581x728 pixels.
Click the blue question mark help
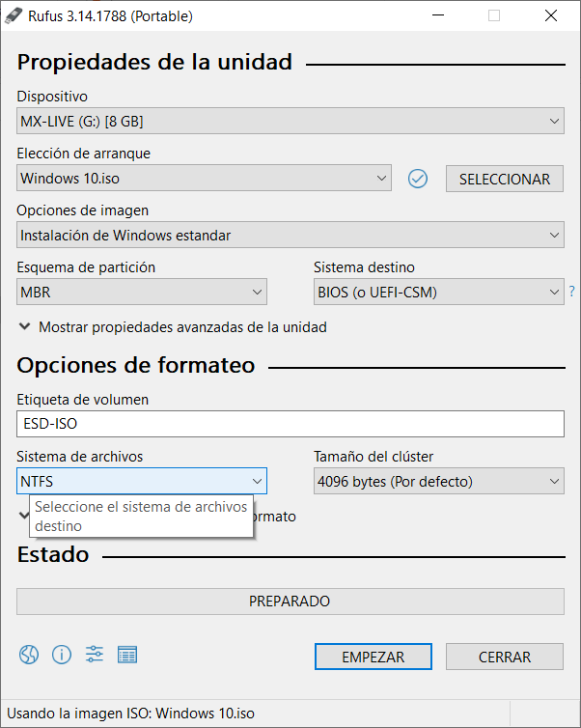click(572, 292)
